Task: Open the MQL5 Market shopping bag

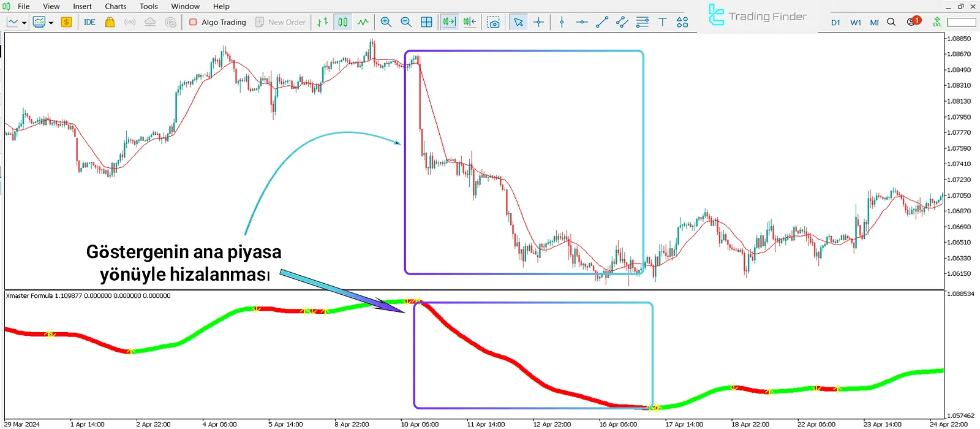Action: [x=110, y=22]
